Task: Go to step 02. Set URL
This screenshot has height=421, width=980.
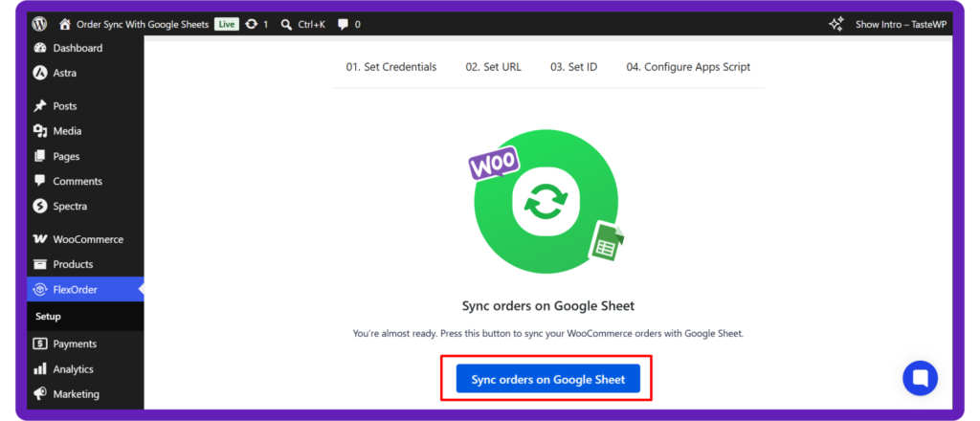Action: pos(493,67)
